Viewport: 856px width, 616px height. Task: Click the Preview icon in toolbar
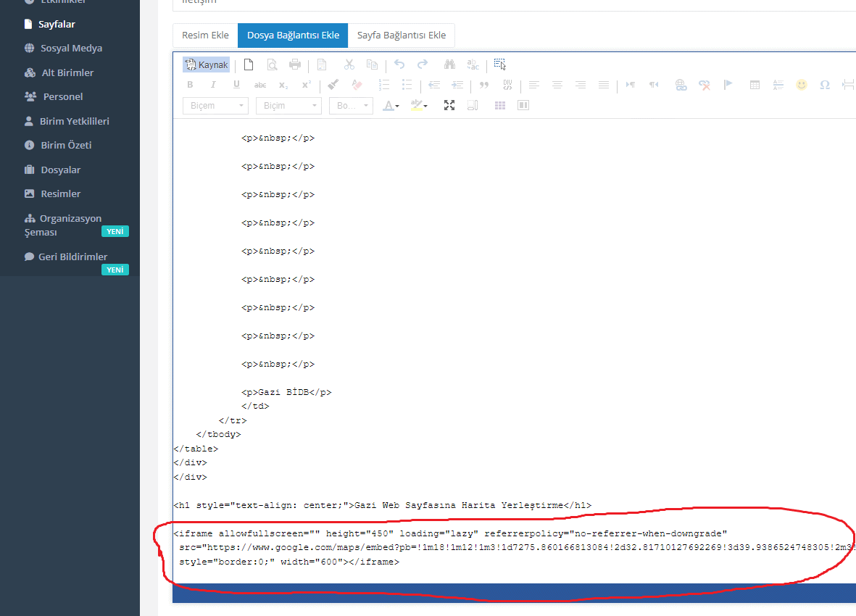[x=272, y=65]
